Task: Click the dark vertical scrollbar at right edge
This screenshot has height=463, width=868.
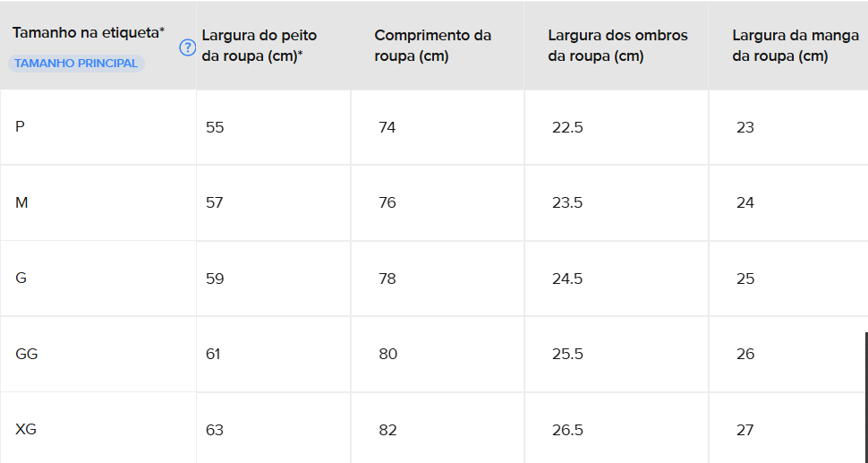Action: 866,398
